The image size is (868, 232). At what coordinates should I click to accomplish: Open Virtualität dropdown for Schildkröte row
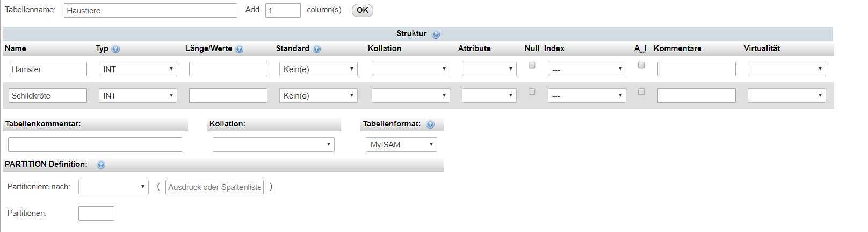click(x=786, y=95)
